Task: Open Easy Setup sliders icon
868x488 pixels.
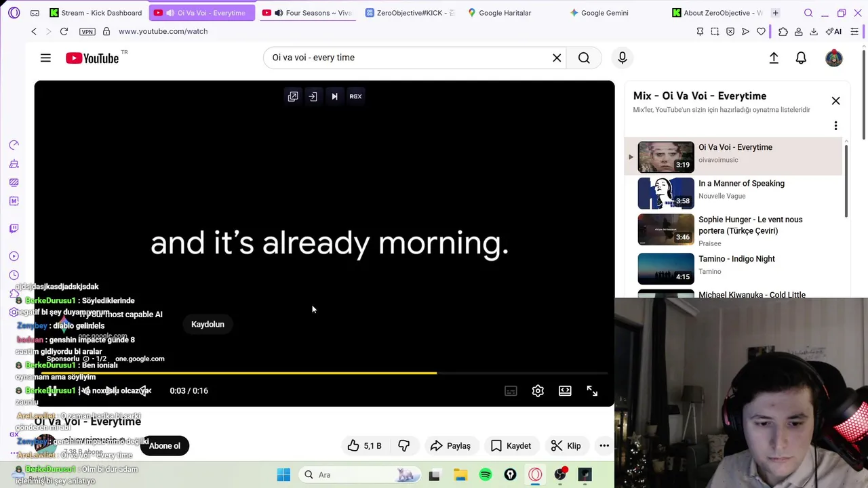Action: (x=854, y=31)
